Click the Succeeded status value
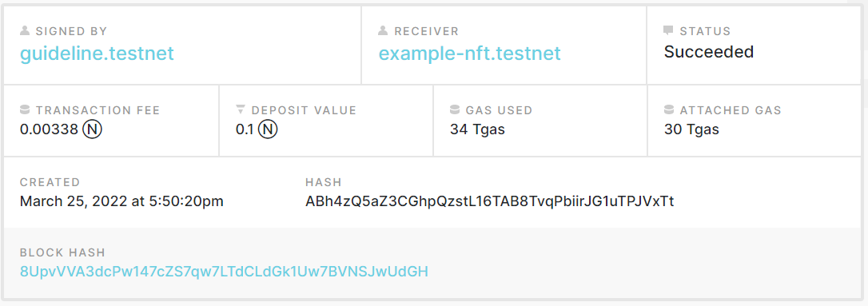Viewport: 868px width, 306px height. pyautogui.click(x=709, y=52)
